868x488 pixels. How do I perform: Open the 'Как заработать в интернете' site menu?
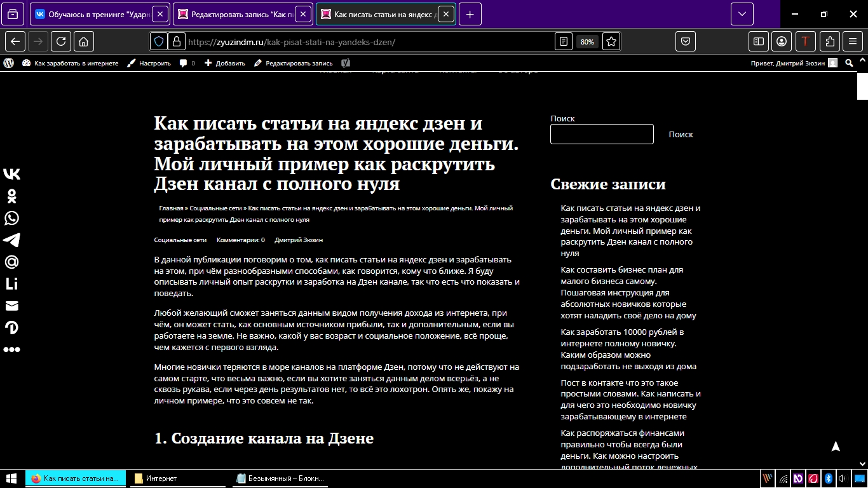(x=71, y=63)
